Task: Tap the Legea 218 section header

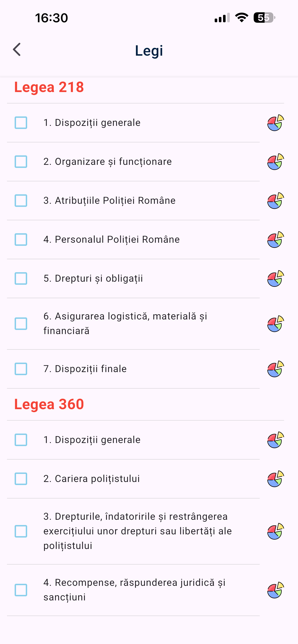Action: coord(49,87)
